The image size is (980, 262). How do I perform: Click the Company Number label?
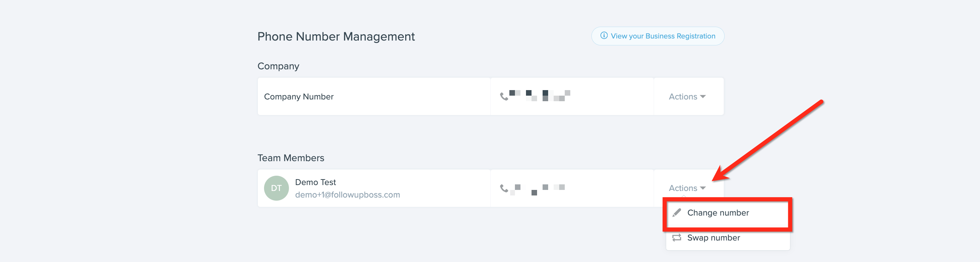pos(299,97)
